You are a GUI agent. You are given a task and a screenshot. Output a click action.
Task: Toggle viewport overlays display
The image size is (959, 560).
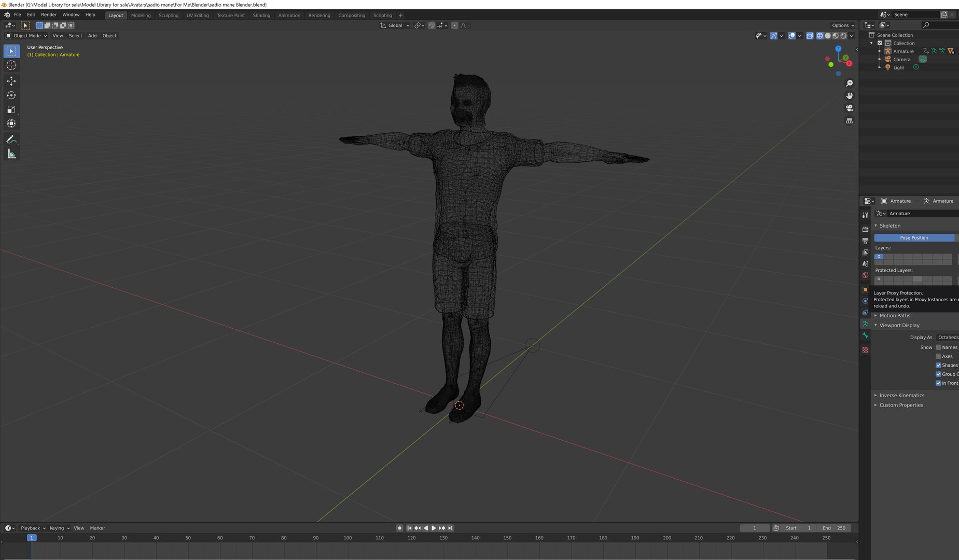pos(791,36)
